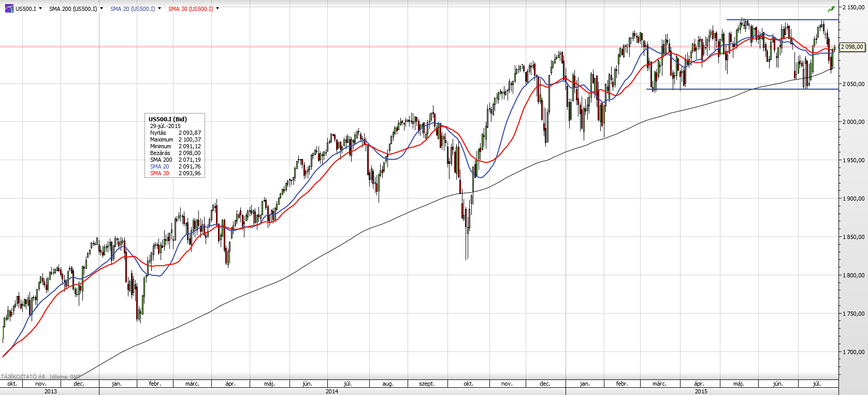Click the 'Maximum 2 100,37' row
Viewport: 868px width, 395px height.
[x=175, y=139]
